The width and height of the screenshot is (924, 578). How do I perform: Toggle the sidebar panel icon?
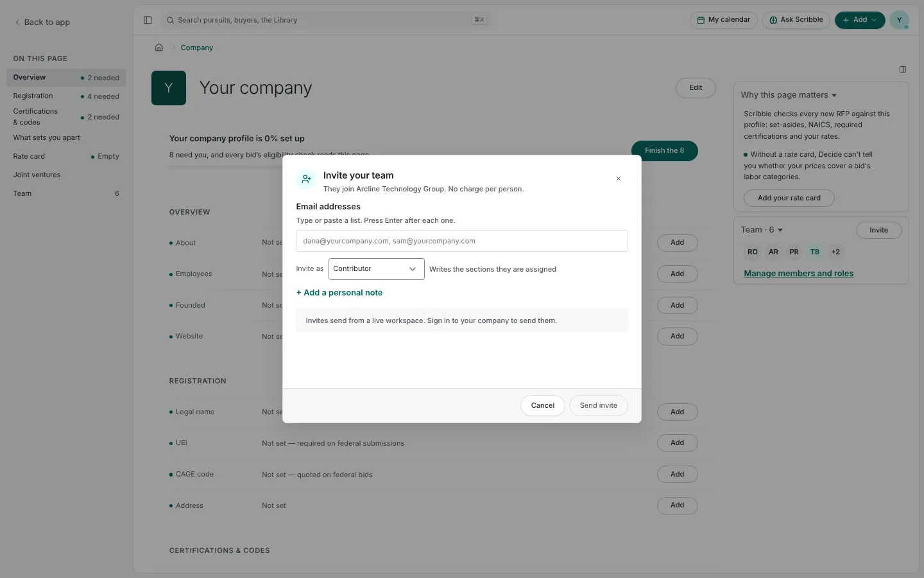click(x=148, y=20)
